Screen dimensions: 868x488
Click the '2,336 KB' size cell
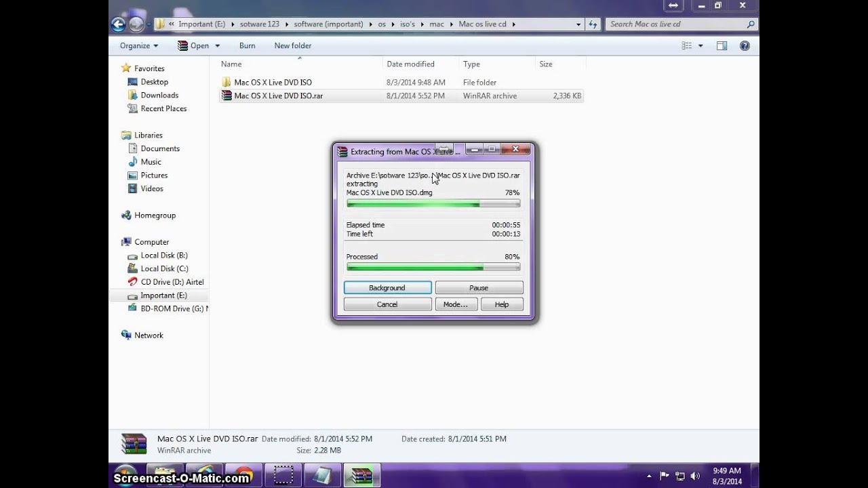568,96
